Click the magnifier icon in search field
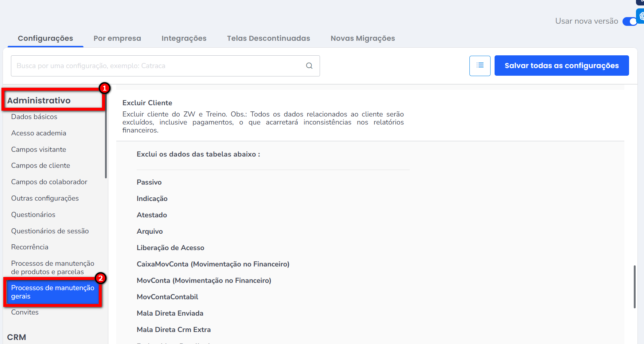The width and height of the screenshot is (644, 344). 309,66
